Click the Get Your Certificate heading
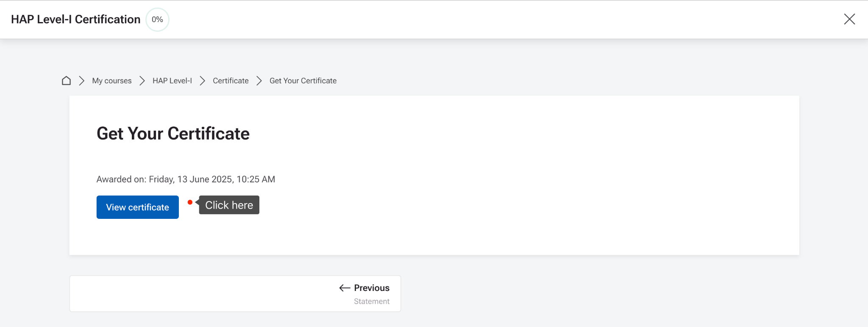Image resolution: width=868 pixels, height=327 pixels. [173, 134]
